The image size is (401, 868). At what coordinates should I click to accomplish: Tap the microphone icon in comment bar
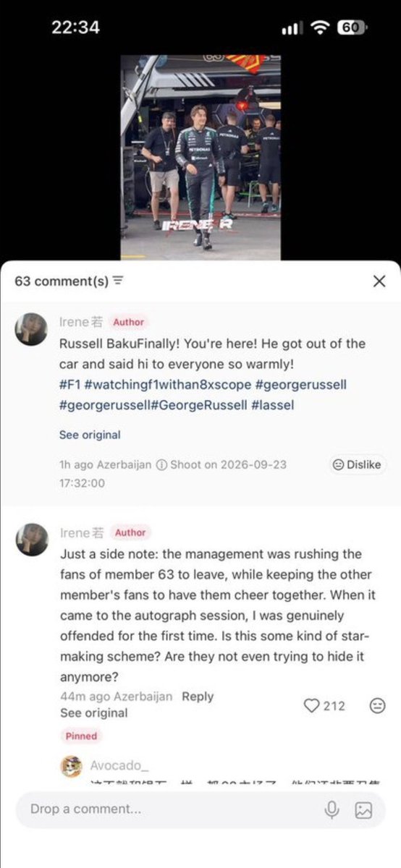click(x=332, y=809)
